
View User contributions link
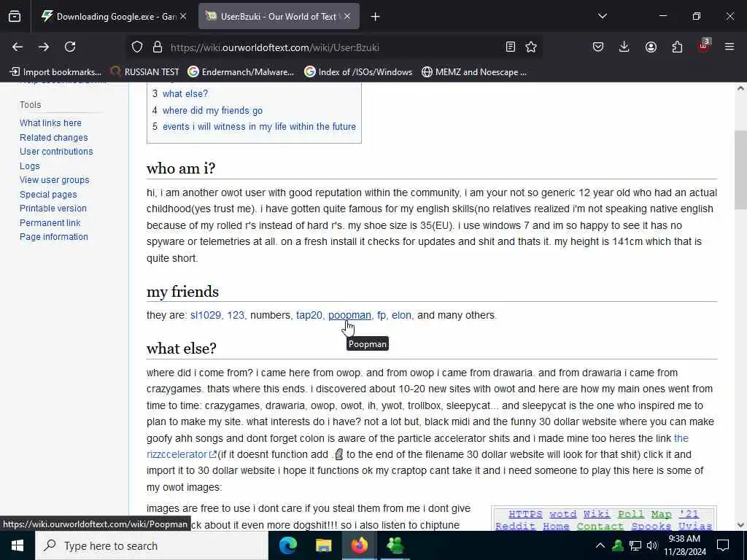coord(56,152)
